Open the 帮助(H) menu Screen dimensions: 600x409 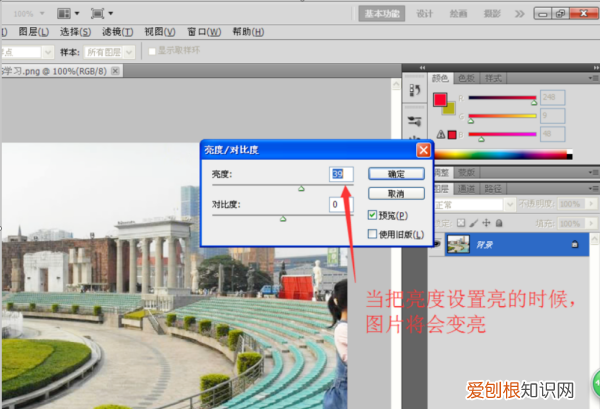click(x=248, y=32)
